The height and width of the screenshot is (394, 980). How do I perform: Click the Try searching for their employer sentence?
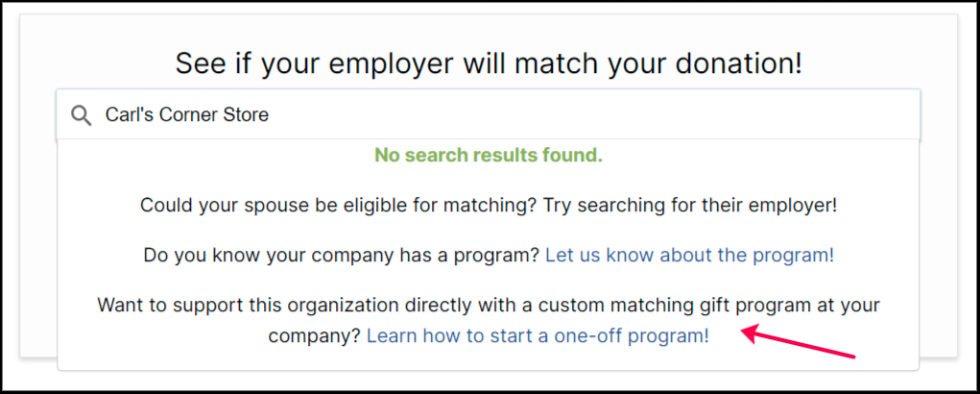[690, 205]
